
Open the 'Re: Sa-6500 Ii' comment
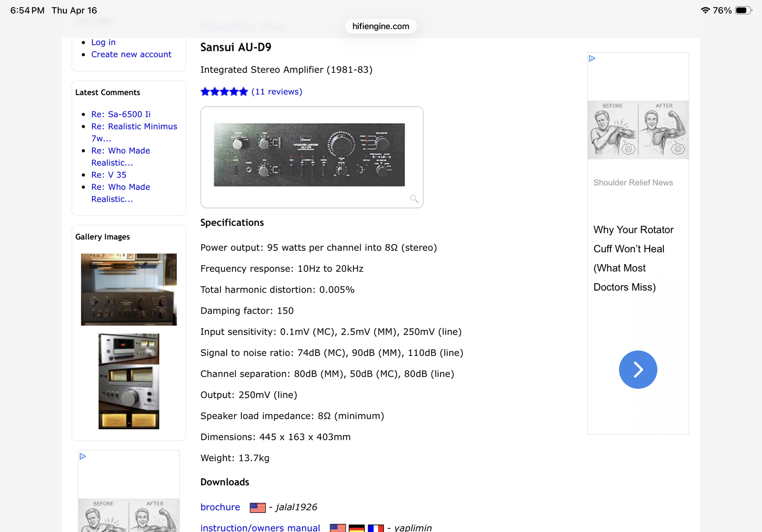(121, 114)
